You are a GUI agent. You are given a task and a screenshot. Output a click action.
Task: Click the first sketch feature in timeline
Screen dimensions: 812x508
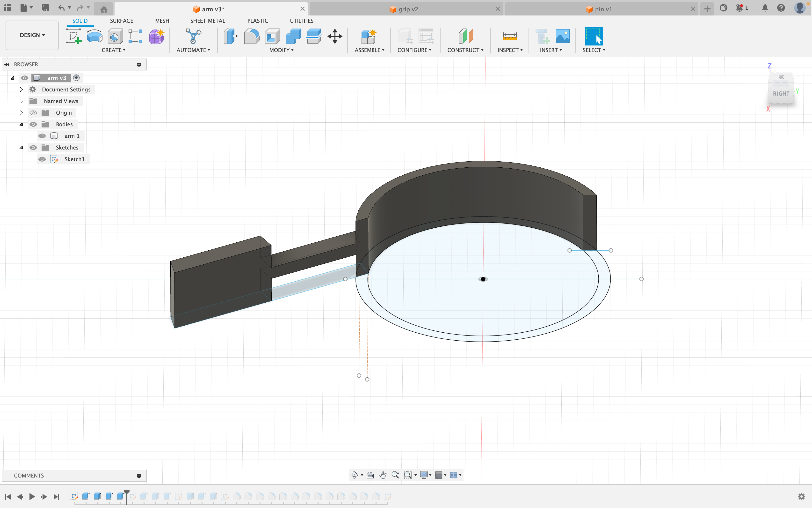pos(74,496)
